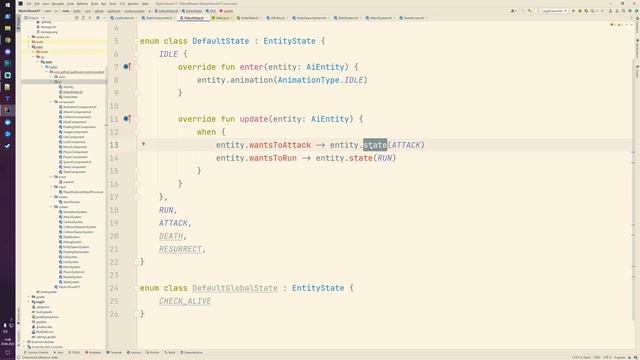Viewport: 640px width, 360px height.
Task: Click the checkmark app icon in Windows taskbar
Action: click(x=7, y=146)
